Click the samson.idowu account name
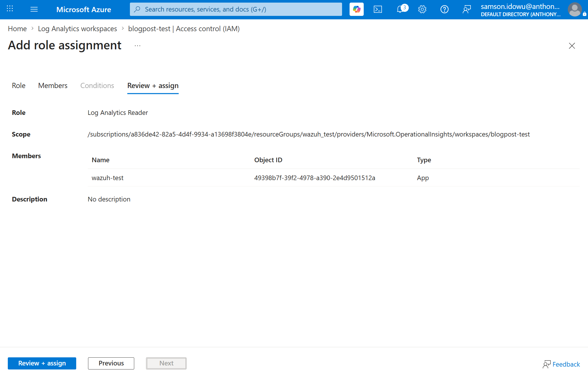 point(520,6)
